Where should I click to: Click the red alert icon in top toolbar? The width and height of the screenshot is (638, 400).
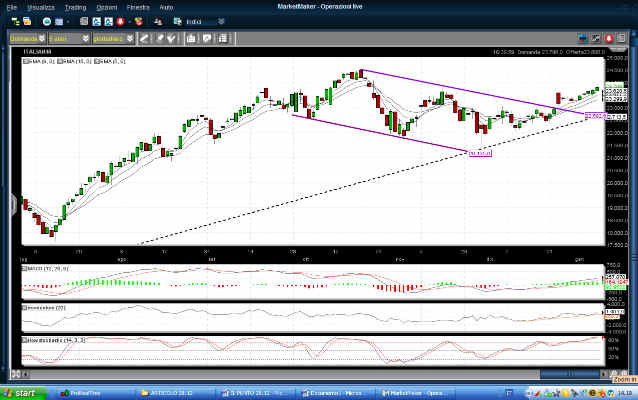click(x=120, y=19)
